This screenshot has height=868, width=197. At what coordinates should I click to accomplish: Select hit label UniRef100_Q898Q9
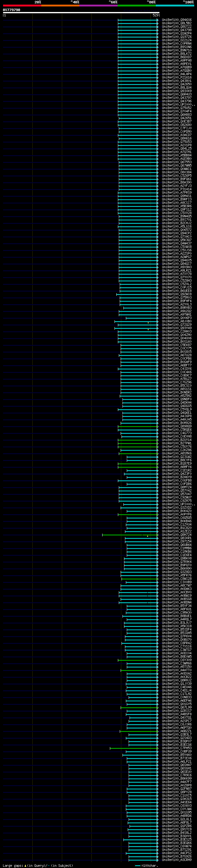(177, 426)
